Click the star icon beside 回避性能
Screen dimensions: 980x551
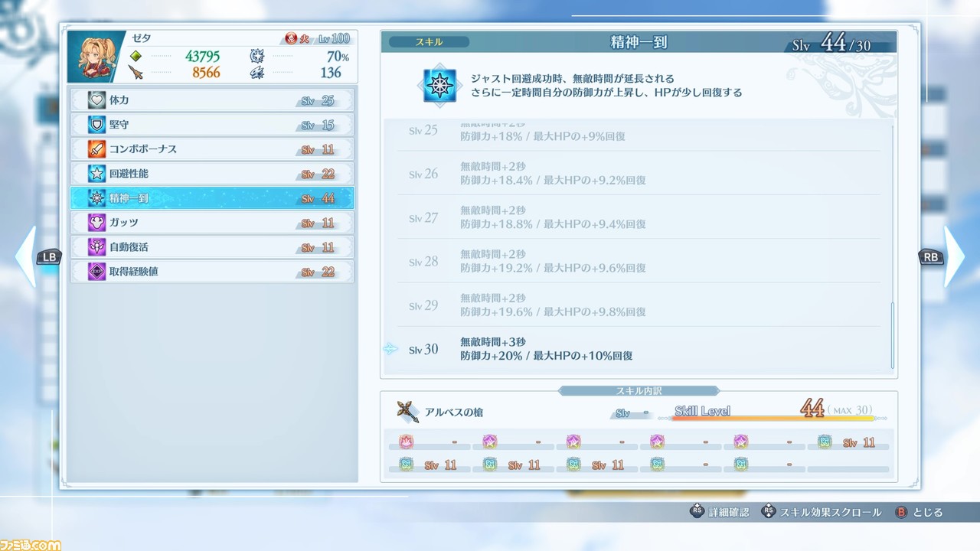pos(96,174)
